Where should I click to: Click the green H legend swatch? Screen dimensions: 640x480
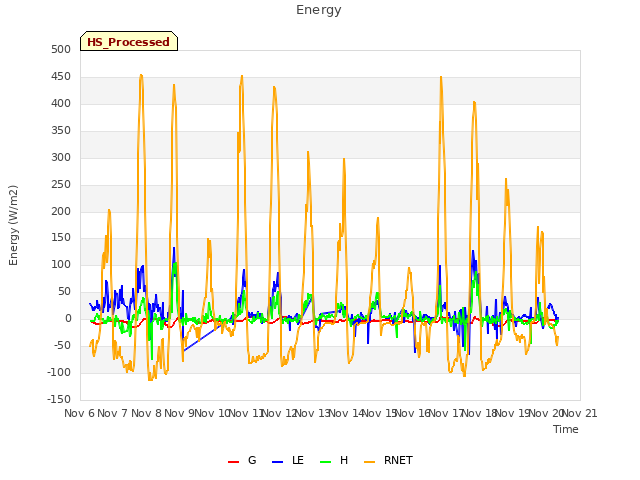click(326, 462)
